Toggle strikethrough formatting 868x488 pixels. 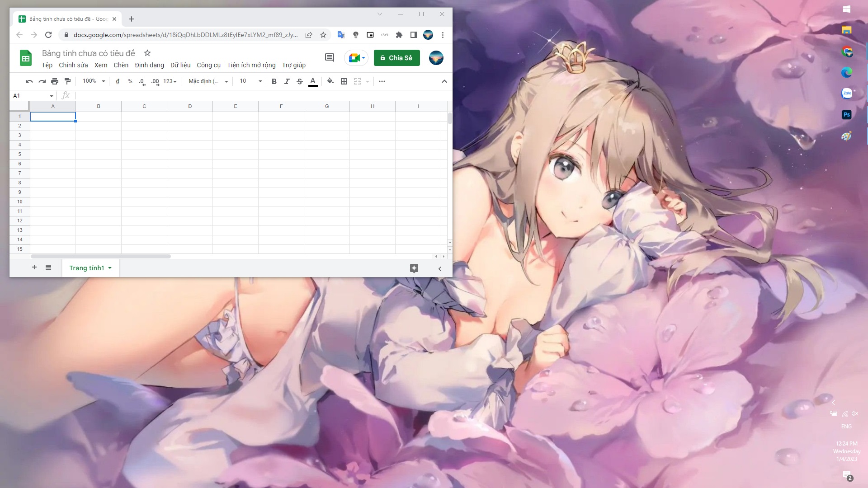click(x=300, y=81)
